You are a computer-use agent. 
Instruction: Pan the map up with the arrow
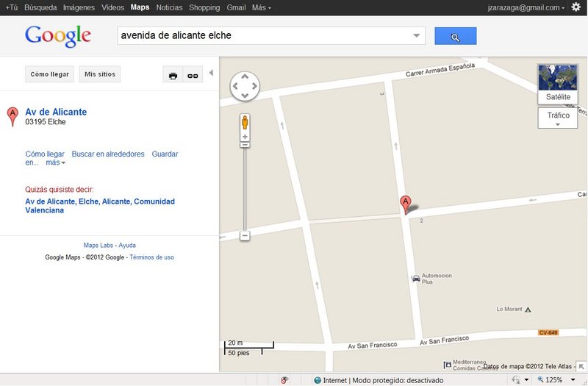(x=245, y=76)
